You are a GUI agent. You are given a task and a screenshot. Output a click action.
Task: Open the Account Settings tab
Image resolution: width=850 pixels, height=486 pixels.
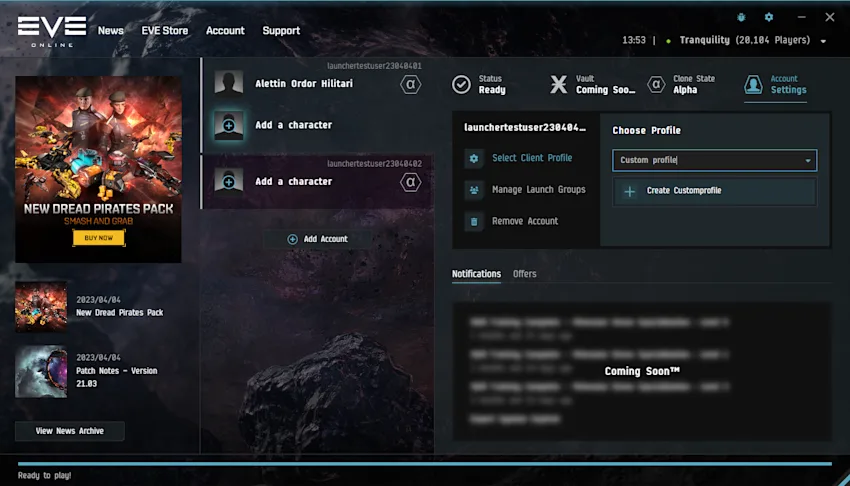[775, 85]
